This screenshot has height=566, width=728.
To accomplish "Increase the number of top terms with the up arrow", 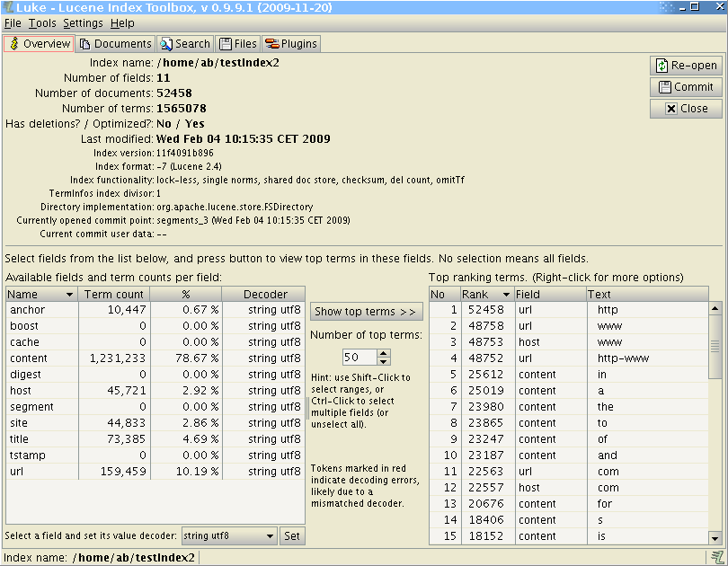I will [386, 354].
